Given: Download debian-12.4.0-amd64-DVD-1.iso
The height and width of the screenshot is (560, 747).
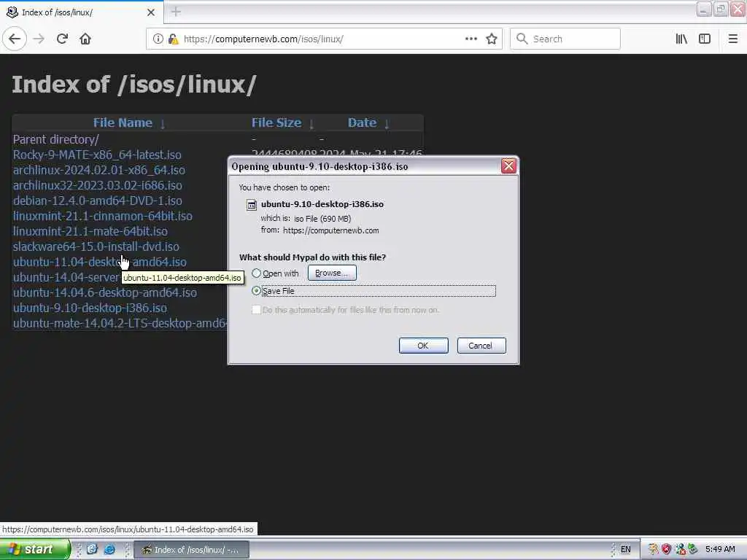Looking at the screenshot, I should [x=97, y=201].
